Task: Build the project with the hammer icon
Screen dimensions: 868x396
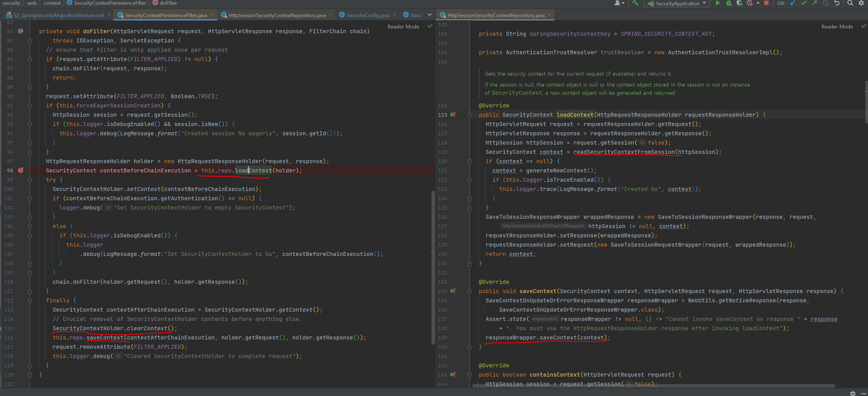Action: [635, 3]
